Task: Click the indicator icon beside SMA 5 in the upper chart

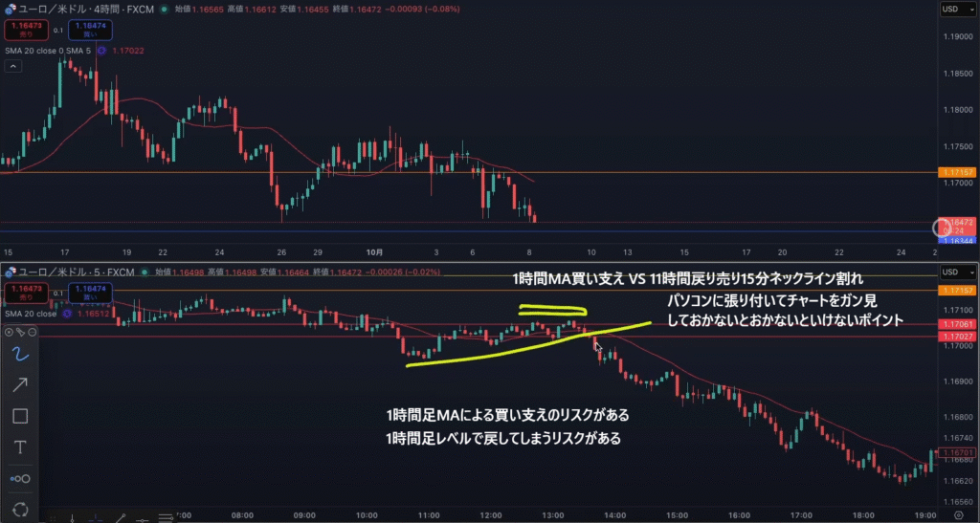Action: coord(100,51)
